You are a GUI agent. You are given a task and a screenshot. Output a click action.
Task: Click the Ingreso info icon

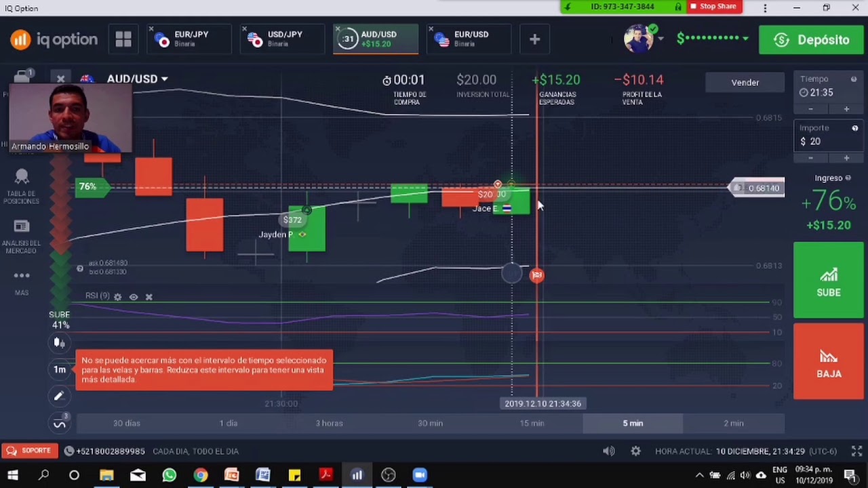[x=848, y=178]
